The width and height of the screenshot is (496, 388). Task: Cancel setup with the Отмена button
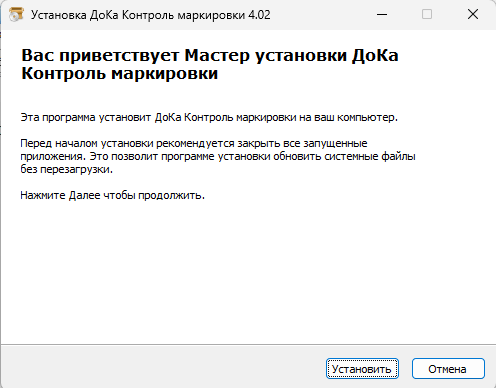tap(448, 369)
